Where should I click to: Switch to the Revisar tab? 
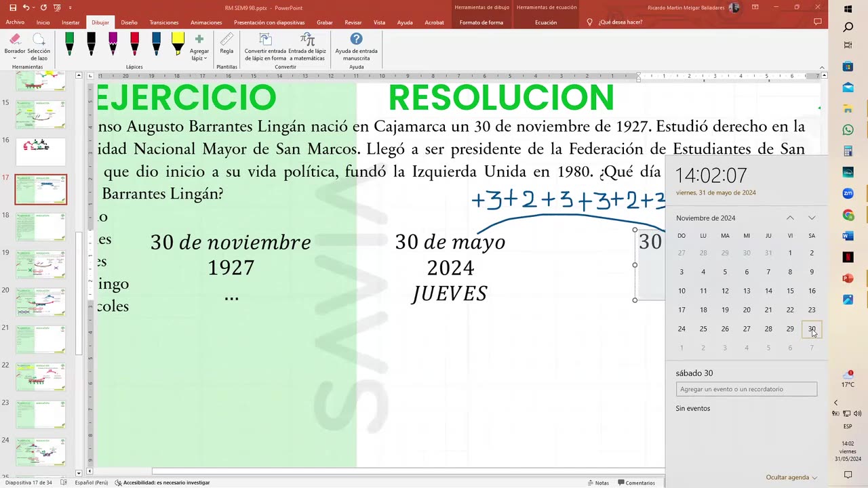(x=353, y=22)
